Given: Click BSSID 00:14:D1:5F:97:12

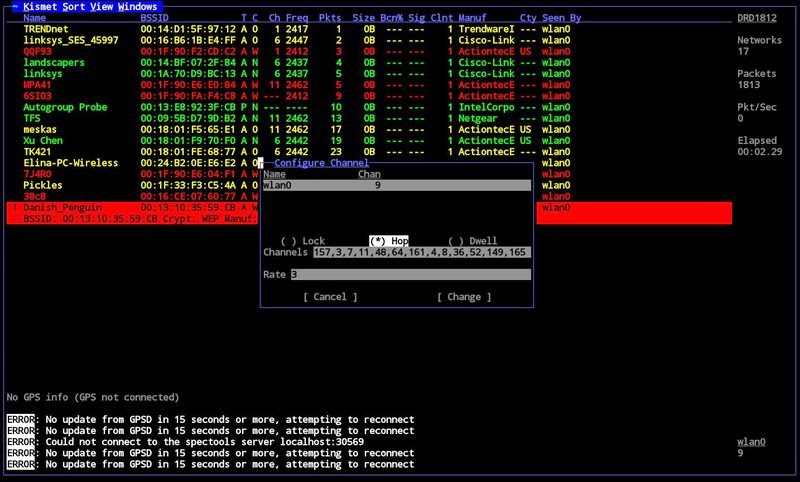Looking at the screenshot, I should pos(188,29).
